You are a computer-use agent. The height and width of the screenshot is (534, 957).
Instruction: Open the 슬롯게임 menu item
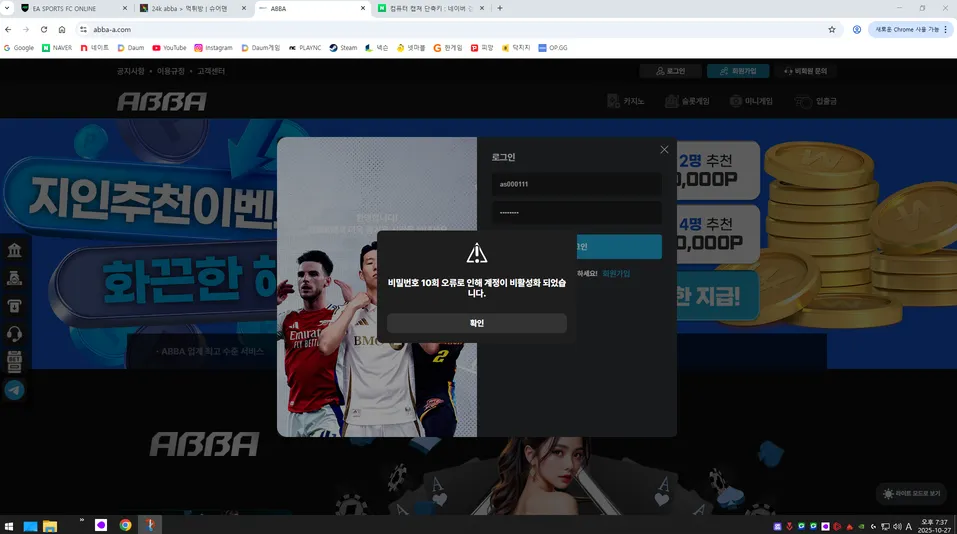[x=687, y=101]
